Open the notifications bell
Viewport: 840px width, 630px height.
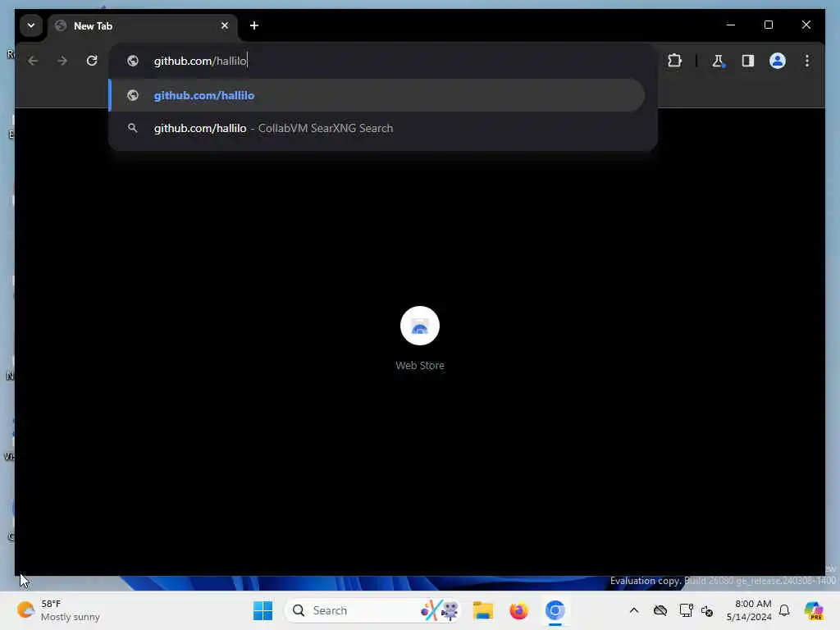[x=784, y=610]
